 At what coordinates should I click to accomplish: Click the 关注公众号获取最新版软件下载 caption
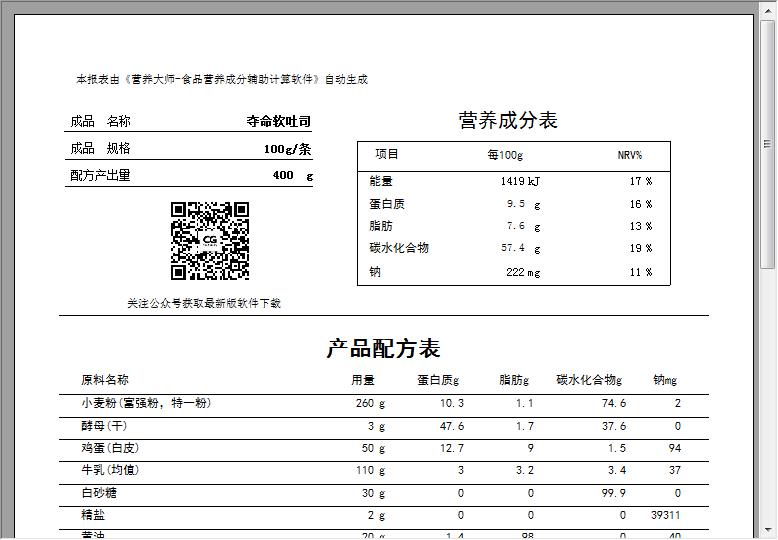[204, 303]
